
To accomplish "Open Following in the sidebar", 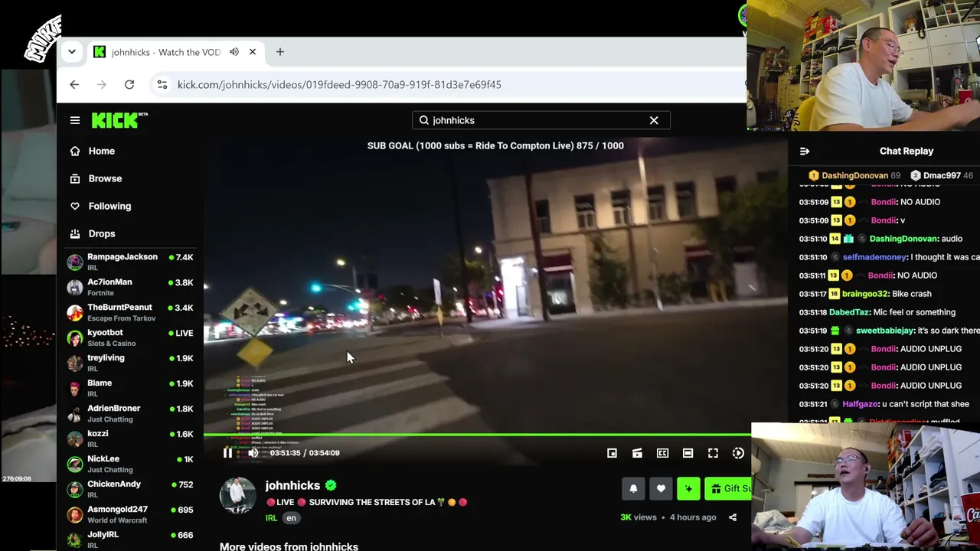I will tap(109, 206).
